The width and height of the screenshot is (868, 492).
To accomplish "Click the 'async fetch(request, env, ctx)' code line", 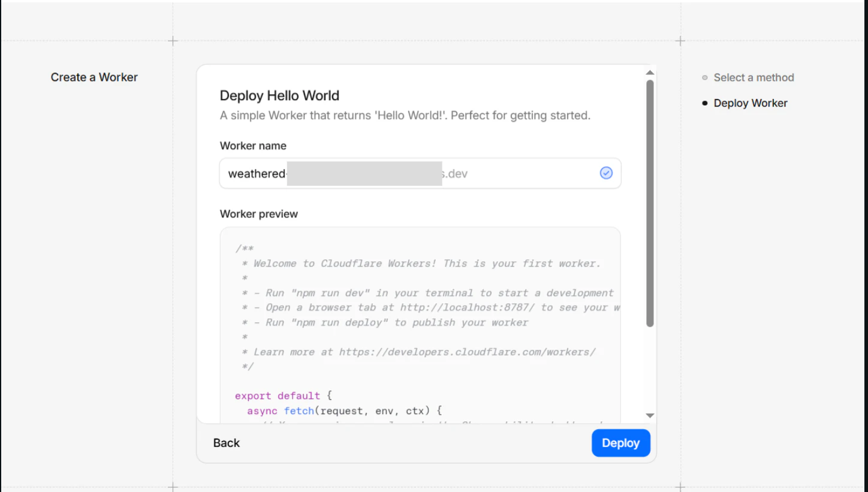I will (x=344, y=411).
